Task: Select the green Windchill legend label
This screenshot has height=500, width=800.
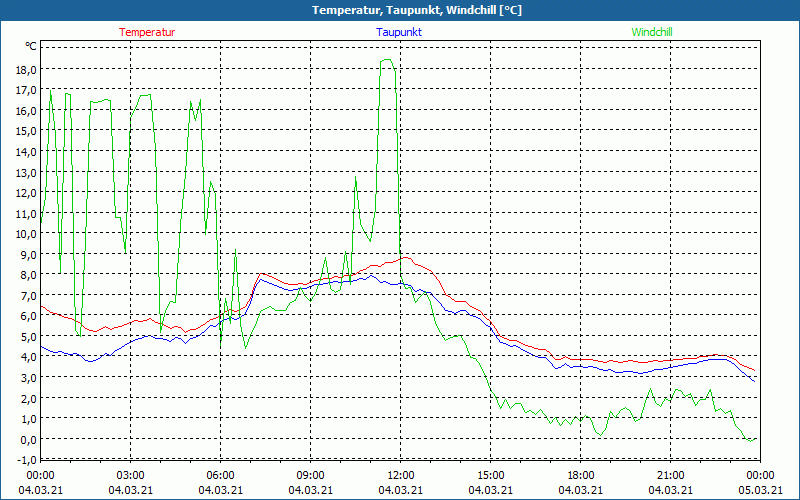Action: [652, 32]
